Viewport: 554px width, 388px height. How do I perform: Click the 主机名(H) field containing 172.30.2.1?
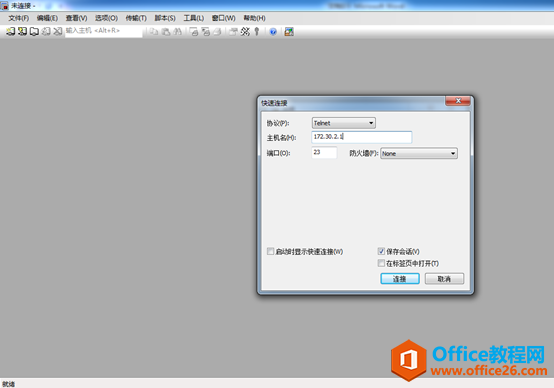[362, 137]
